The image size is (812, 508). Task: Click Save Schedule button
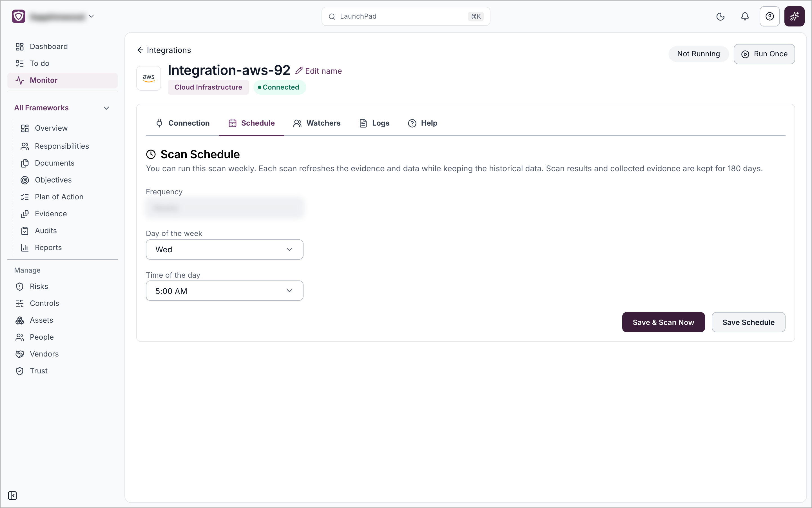(x=748, y=322)
